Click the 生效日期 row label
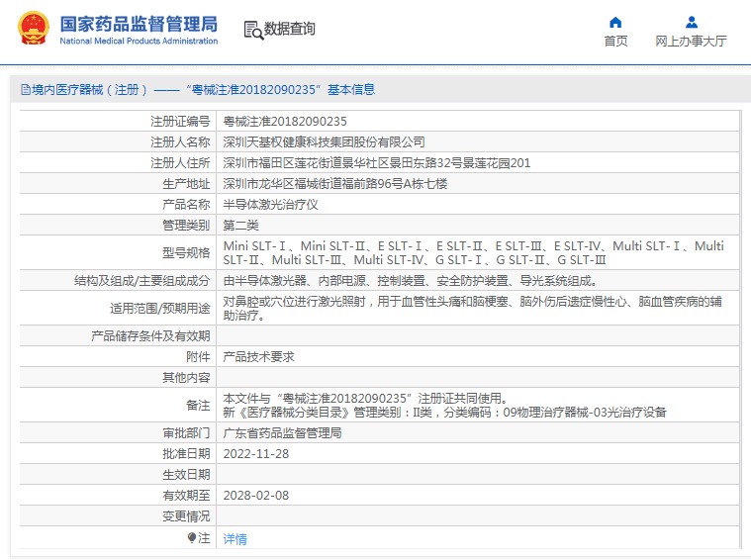The image size is (751, 560). tap(186, 474)
